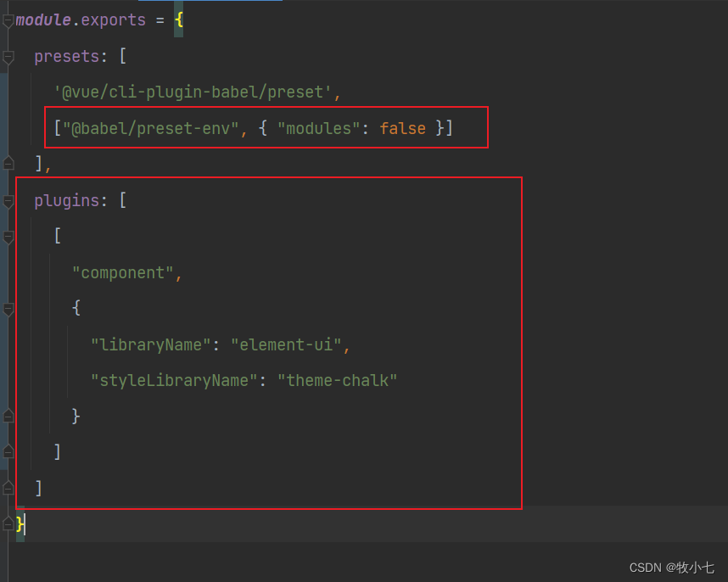This screenshot has height=582, width=728.
Task: Collapse the inner plugin array fold marker
Action: [x=8, y=238]
